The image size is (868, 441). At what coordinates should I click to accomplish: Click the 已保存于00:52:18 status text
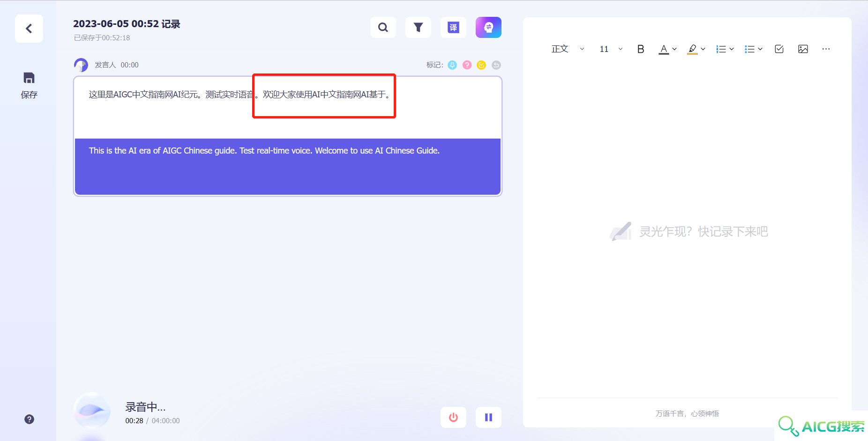pos(102,38)
